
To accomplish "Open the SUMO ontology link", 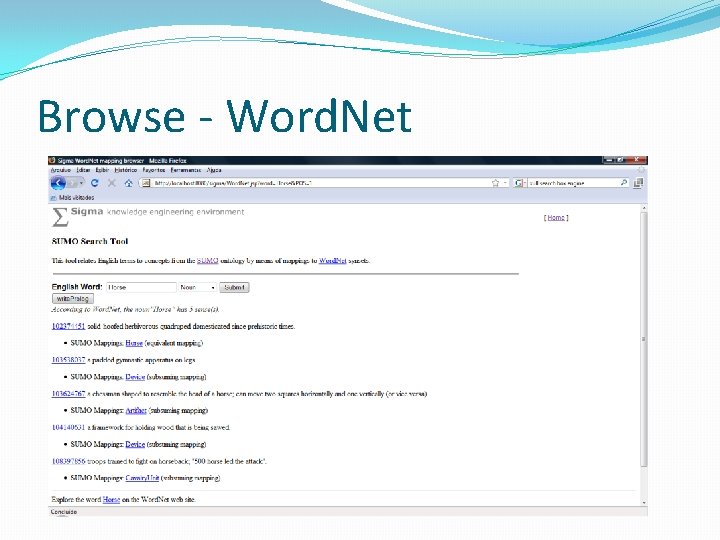I will point(208,261).
